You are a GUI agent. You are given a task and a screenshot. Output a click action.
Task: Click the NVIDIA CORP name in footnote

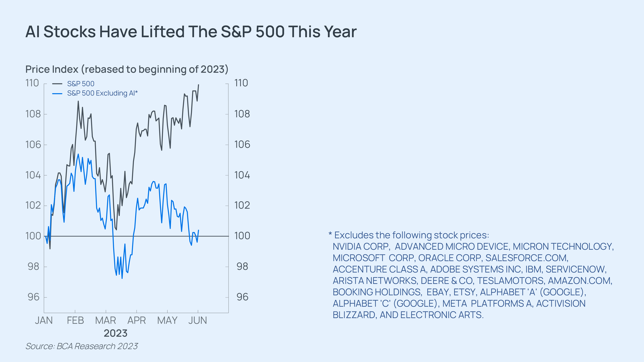[361, 247]
